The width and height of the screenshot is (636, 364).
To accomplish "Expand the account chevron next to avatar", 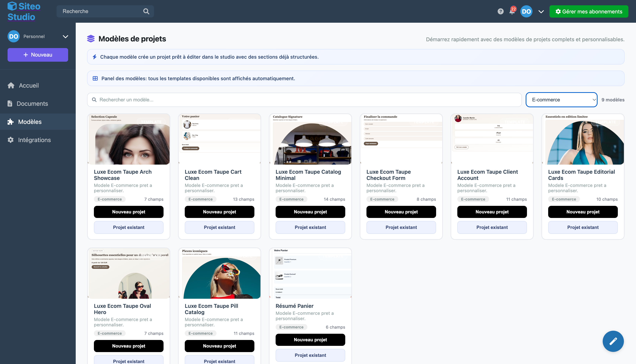I will point(541,12).
